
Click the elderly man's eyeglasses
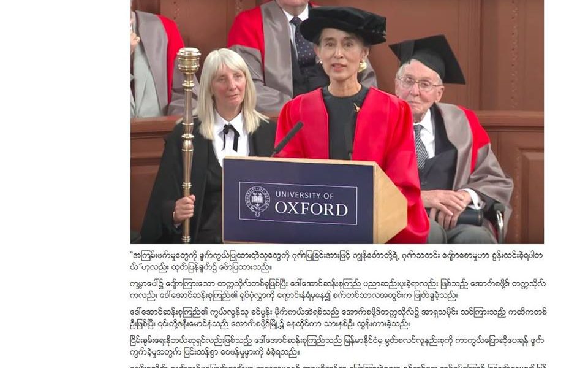point(419,84)
